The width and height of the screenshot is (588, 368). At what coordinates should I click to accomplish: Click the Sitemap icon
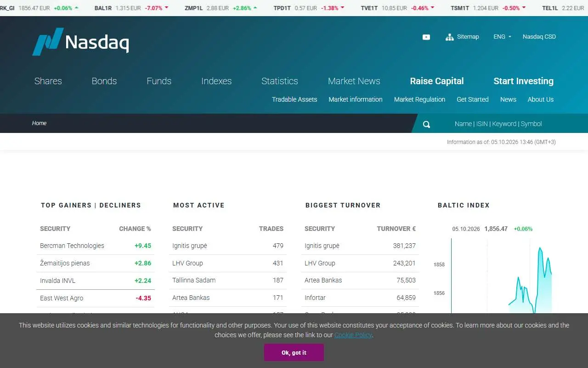(450, 37)
